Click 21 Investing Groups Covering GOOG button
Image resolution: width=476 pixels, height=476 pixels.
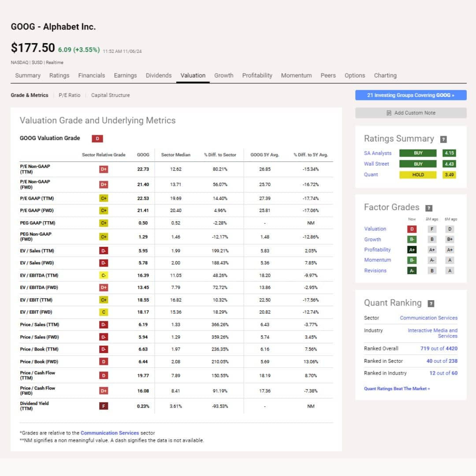(411, 95)
